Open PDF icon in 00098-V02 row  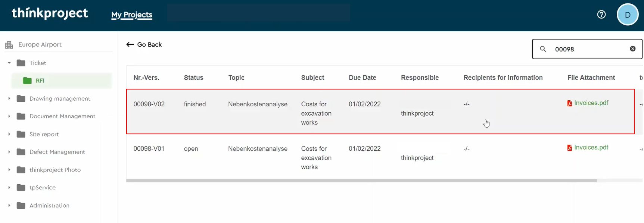569,103
